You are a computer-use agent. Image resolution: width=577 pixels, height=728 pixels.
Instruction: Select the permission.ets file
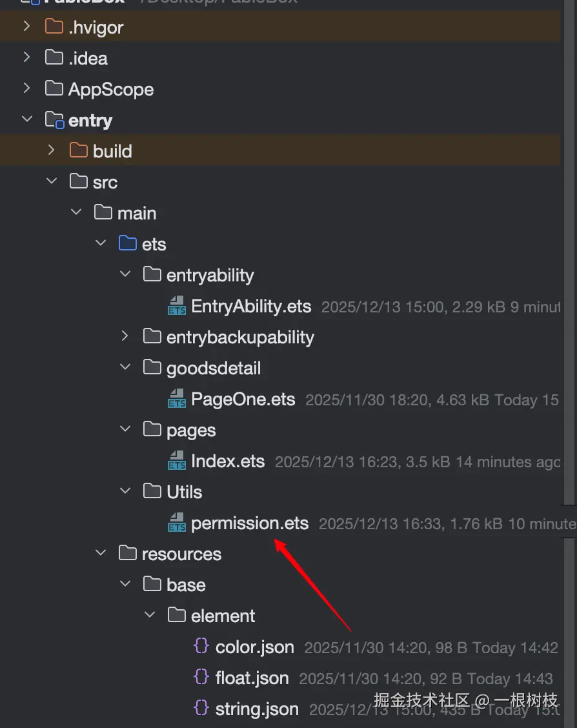click(250, 523)
